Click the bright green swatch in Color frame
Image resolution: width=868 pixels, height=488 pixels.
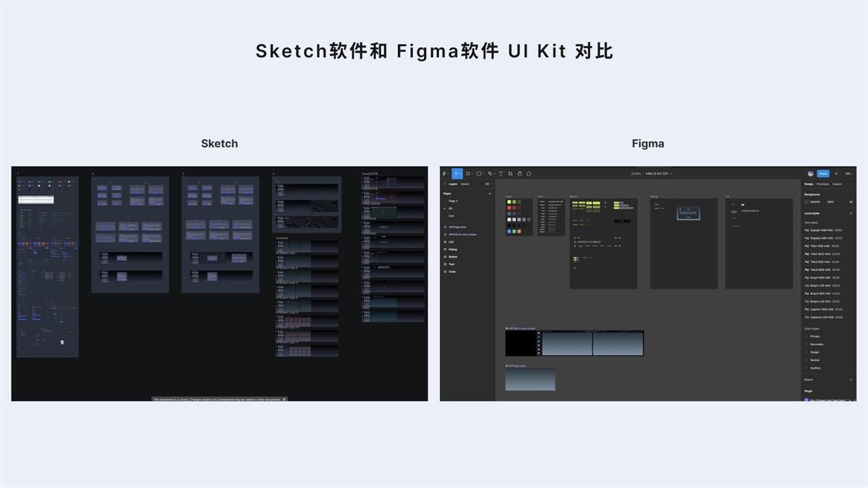click(509, 202)
